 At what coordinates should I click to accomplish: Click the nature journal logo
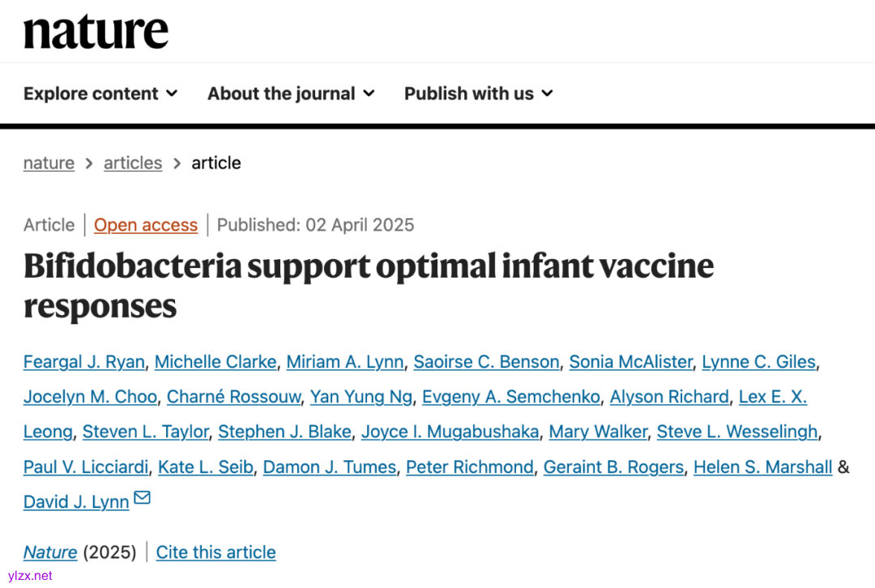coord(96,32)
